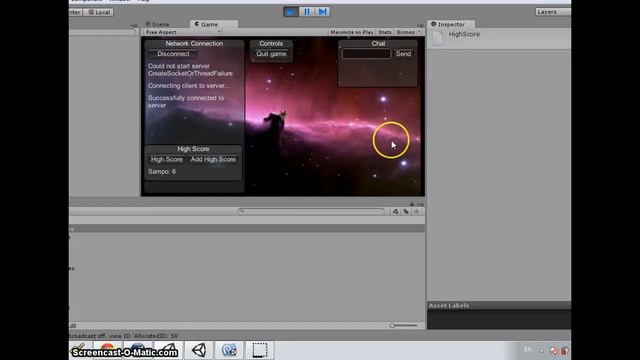Open the blue swirl taskbar application
The image size is (640, 360).
coord(229,350)
